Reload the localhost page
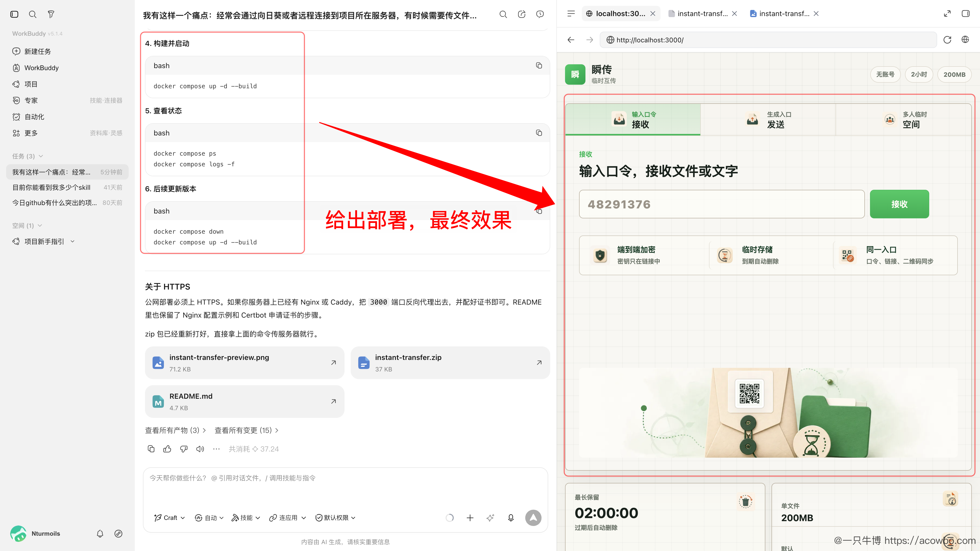 [x=947, y=40]
